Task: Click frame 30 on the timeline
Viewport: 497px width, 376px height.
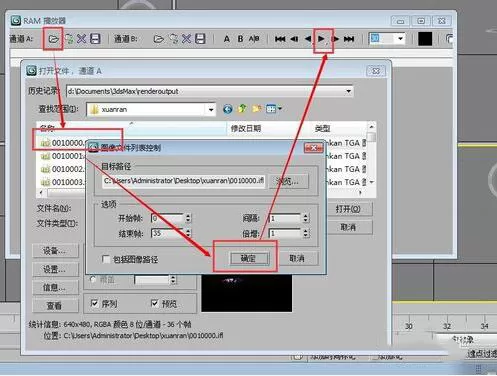Action: (409, 326)
